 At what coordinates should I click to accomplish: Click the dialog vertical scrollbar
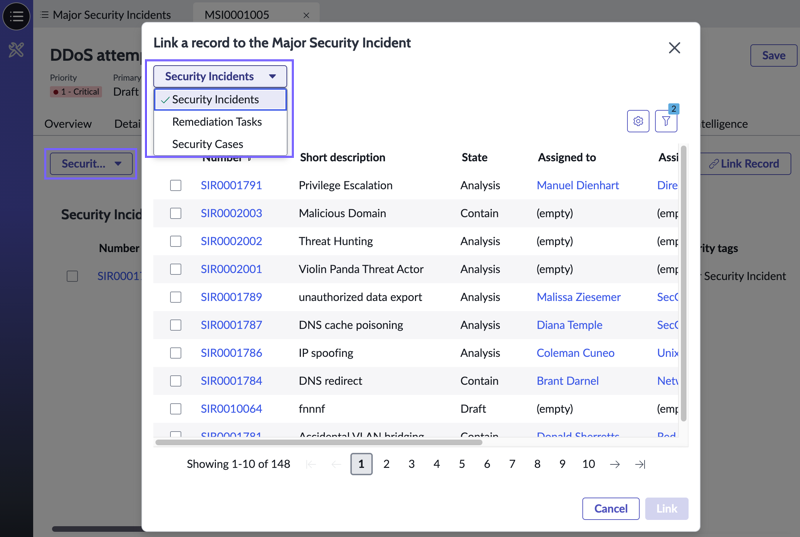[684, 284]
